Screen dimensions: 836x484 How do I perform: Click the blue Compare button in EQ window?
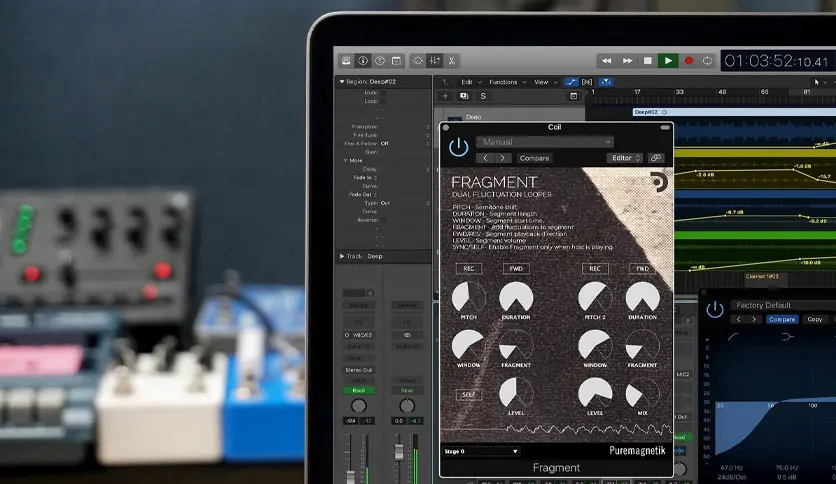pos(782,319)
